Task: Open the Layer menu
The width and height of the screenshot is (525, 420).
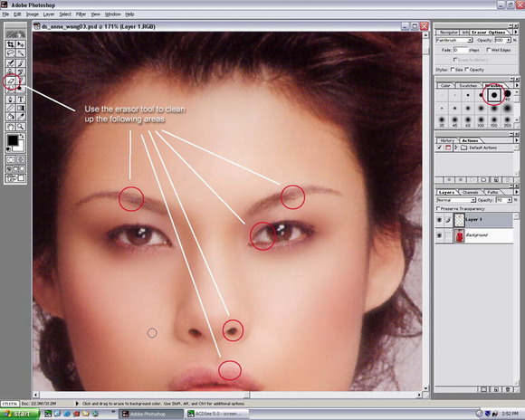Action: click(x=49, y=14)
